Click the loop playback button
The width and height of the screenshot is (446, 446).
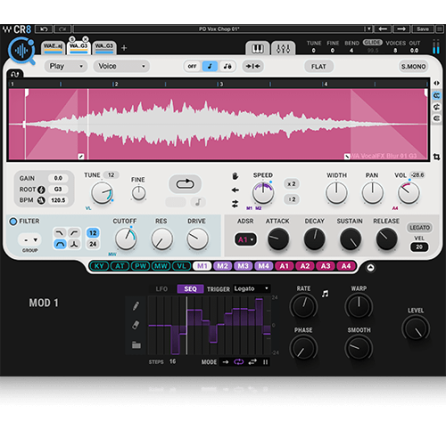pyautogui.click(x=185, y=184)
